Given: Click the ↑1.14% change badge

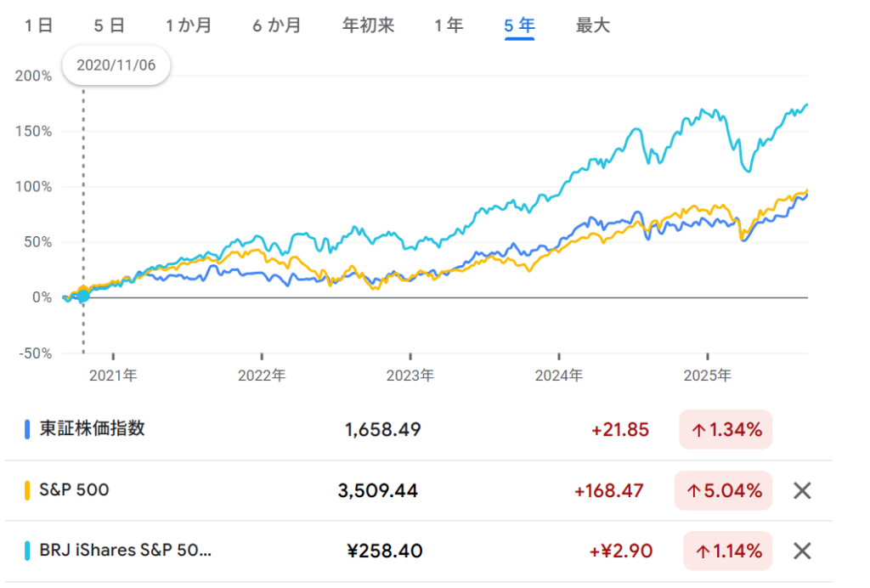Looking at the screenshot, I should point(727,551).
